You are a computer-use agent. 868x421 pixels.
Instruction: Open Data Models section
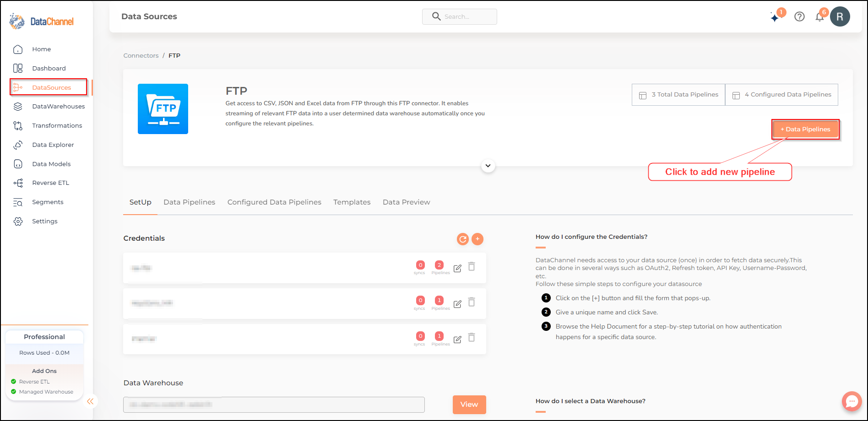pyautogui.click(x=51, y=164)
